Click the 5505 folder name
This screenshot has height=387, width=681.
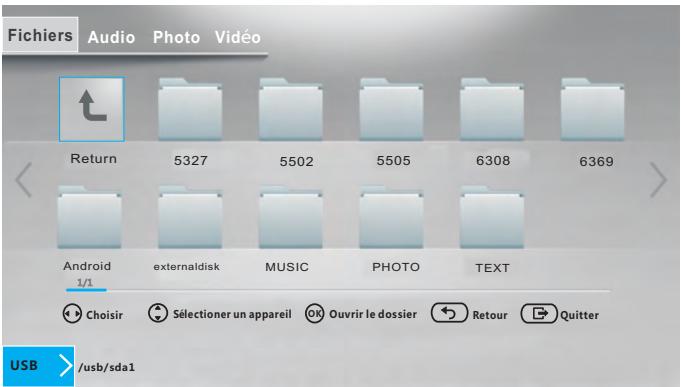pos(393,161)
